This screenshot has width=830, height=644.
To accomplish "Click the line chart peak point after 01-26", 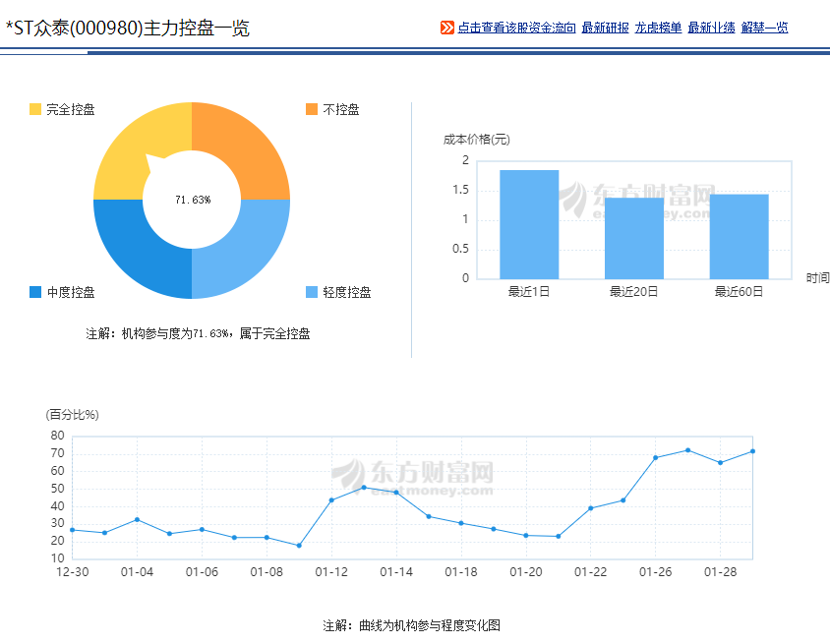I will [687, 450].
